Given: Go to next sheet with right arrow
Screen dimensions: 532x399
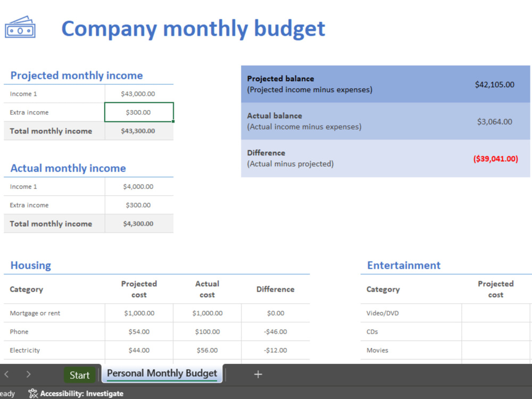Looking at the screenshot, I should [x=28, y=374].
